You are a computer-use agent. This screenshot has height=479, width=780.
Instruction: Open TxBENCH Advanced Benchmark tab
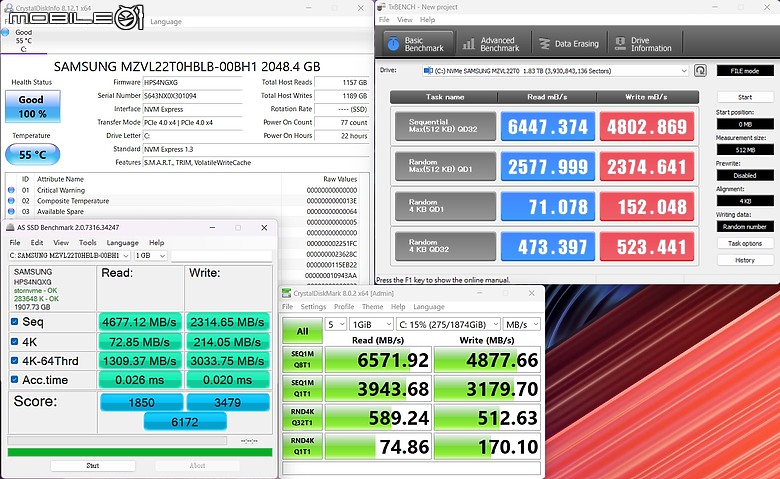(493, 44)
